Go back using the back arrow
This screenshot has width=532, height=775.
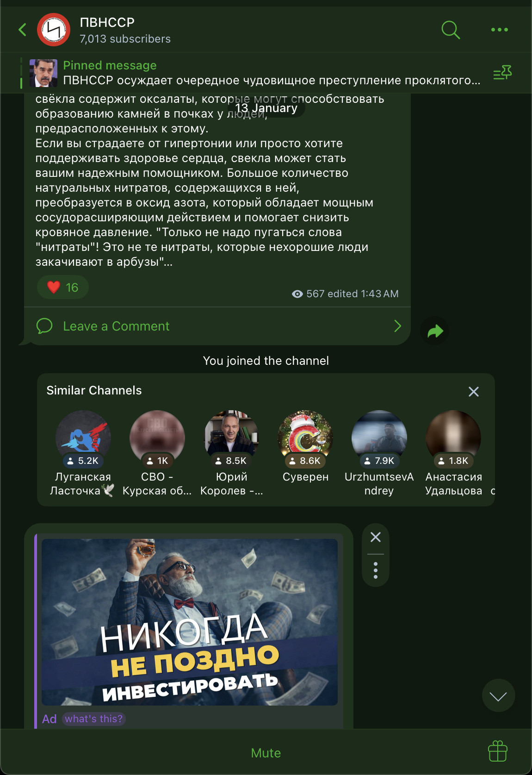22,30
